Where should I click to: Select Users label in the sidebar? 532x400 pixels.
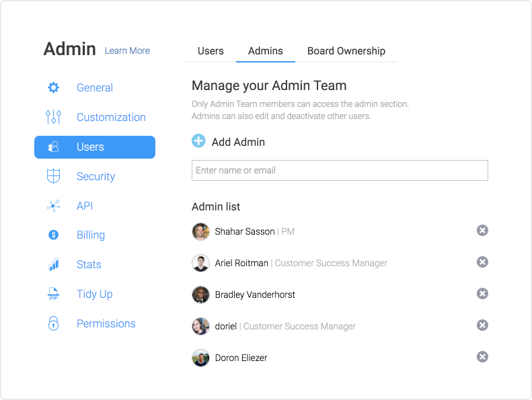point(90,147)
